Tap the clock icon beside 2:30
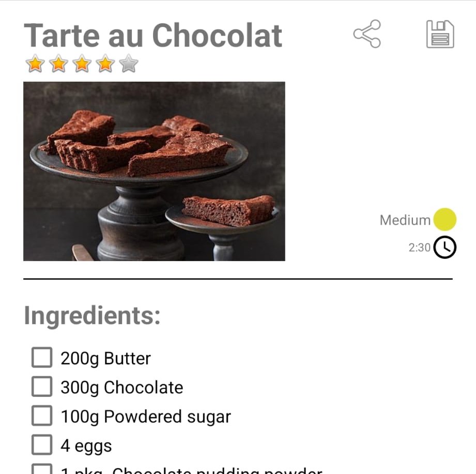Screen dimensions: 476x474 pos(445,247)
